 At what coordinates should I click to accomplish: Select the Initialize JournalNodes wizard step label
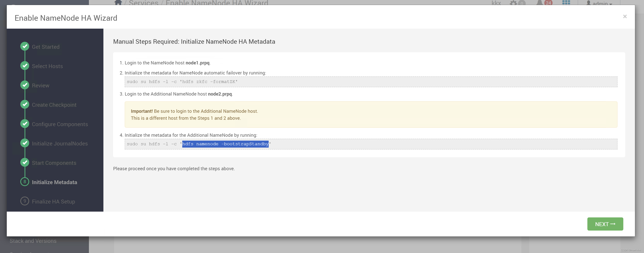pyautogui.click(x=60, y=144)
